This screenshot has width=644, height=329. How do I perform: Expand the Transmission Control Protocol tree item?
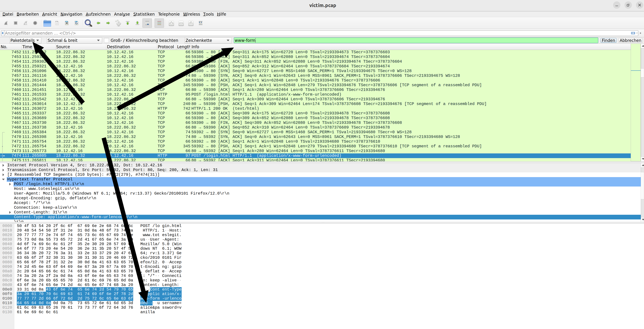(3, 170)
